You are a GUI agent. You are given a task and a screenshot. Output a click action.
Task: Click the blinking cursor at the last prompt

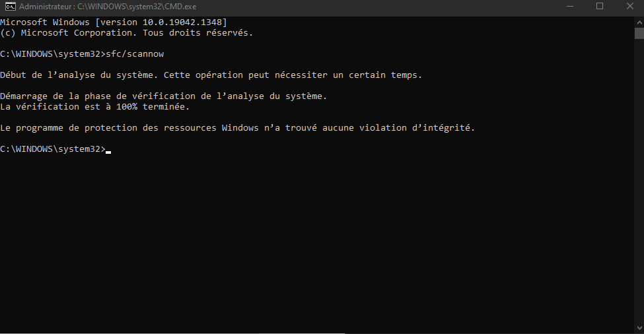point(108,152)
